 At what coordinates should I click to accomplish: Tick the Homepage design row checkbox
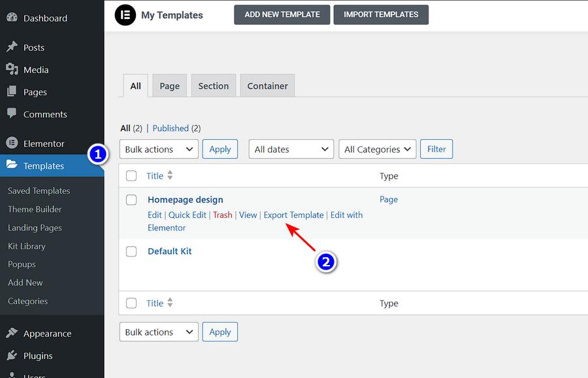[x=131, y=200]
